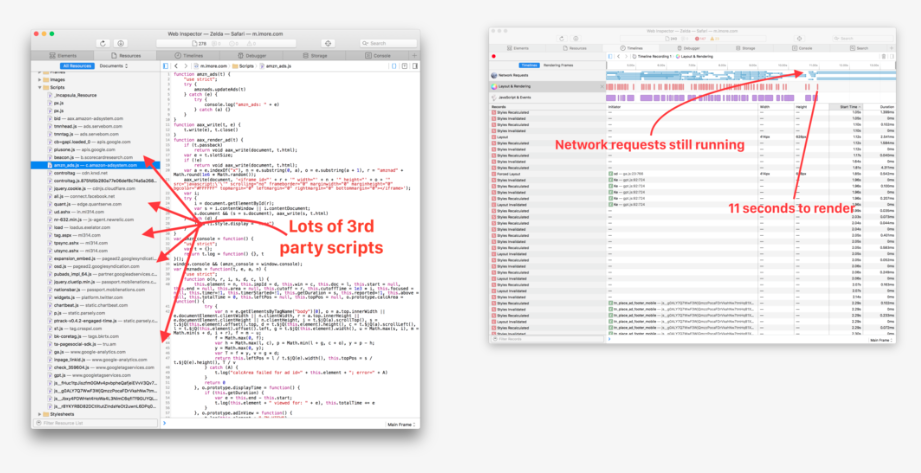Sort by Initiator column header
Viewport: 921px width, 473px height.
[683, 107]
